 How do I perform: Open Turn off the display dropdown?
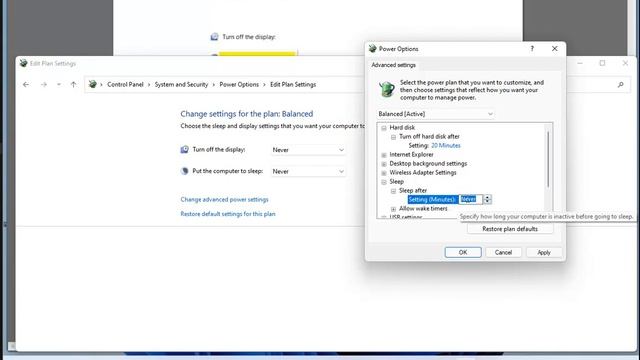[x=308, y=150]
